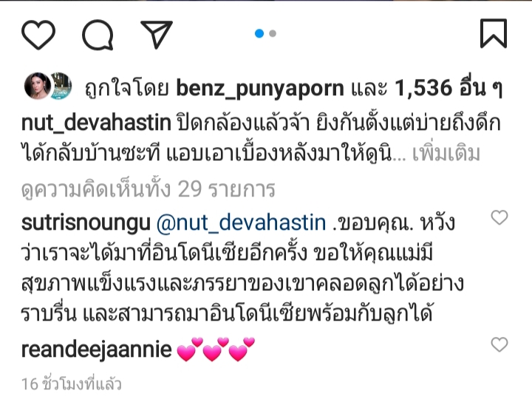
Task: Select second carousel dot indicator
Action: [273, 33]
